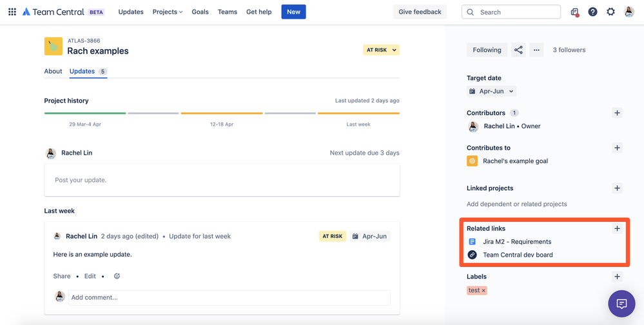Open Teams in the top navigation
Viewport: 644px width, 325px height.
click(x=228, y=12)
